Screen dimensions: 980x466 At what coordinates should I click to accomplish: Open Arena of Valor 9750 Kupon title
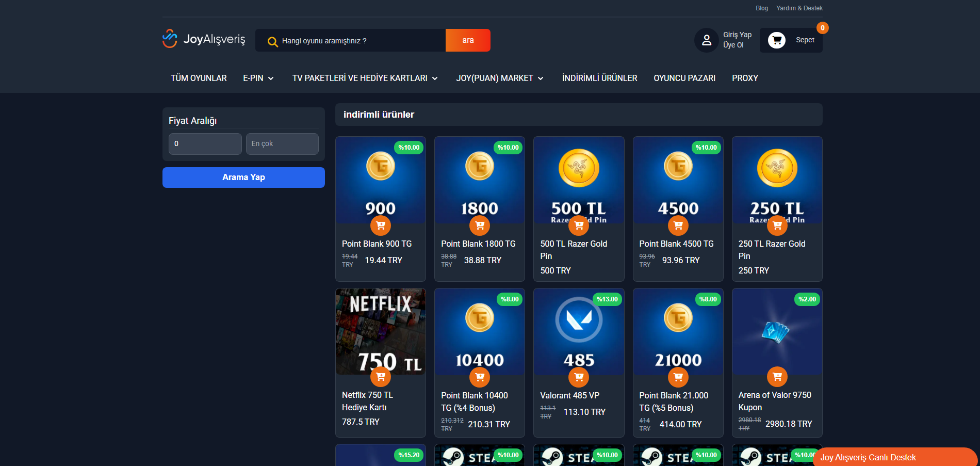pyautogui.click(x=775, y=401)
